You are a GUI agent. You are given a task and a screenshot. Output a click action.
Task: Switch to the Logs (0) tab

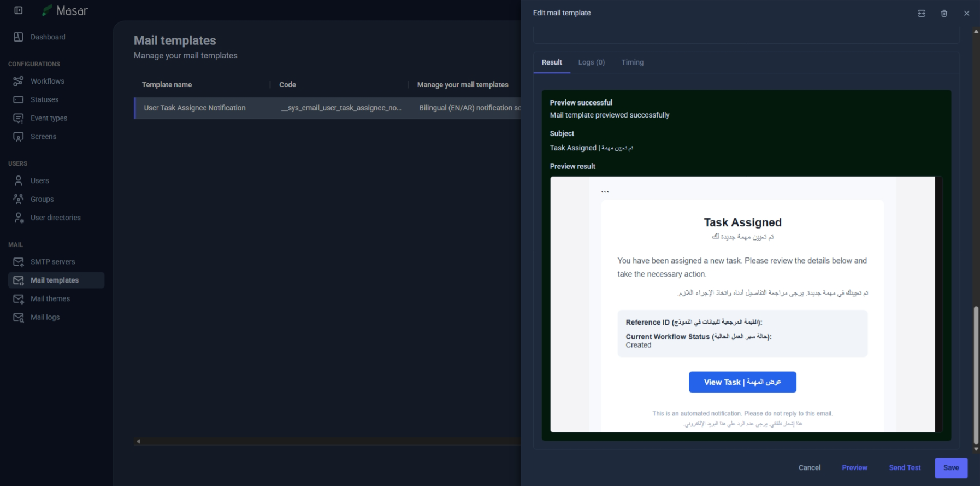(592, 62)
